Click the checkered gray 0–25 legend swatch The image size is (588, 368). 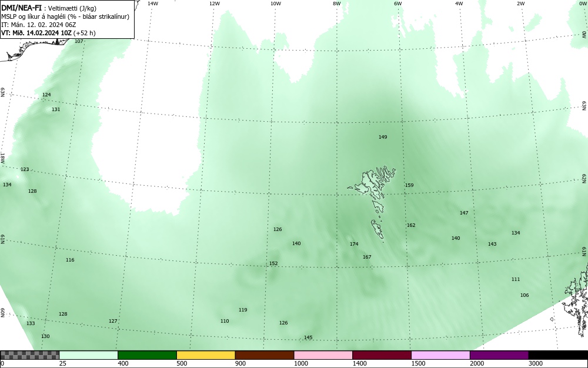click(29, 355)
